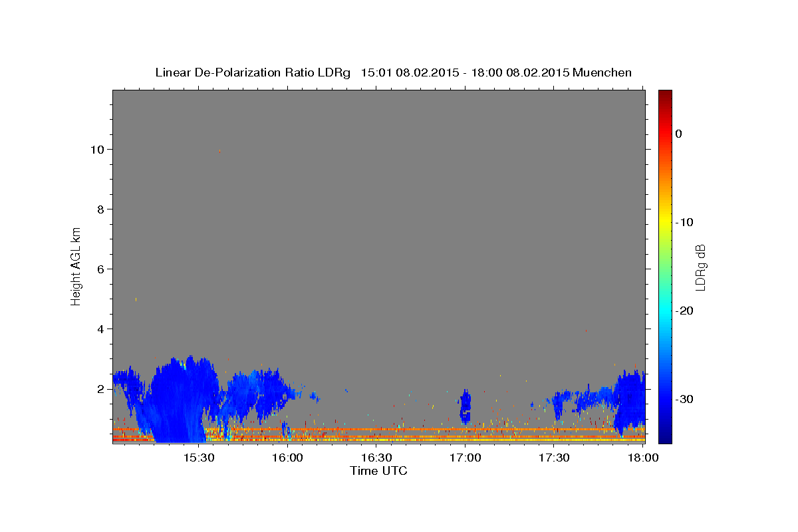The width and height of the screenshot is (798, 532).
Task: Select the 15:30 time tick label
Action: pyautogui.click(x=198, y=458)
